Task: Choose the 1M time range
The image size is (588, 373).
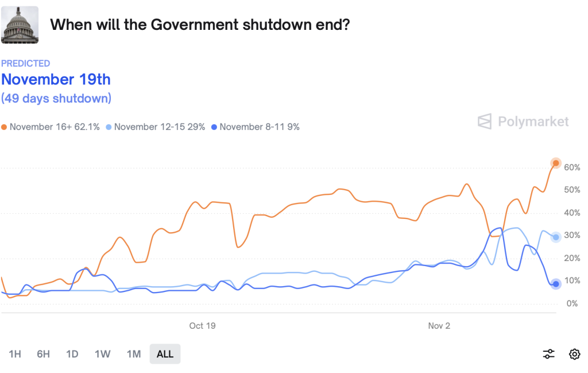Action: click(133, 354)
